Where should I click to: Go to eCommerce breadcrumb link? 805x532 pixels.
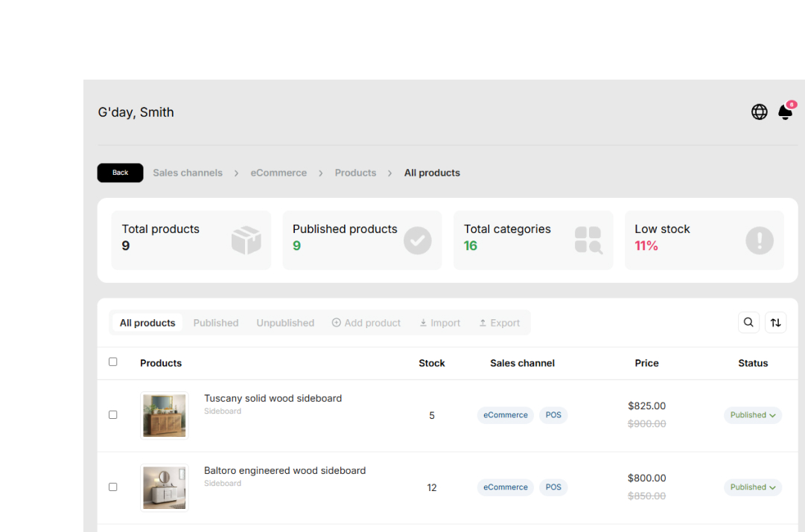(x=279, y=173)
